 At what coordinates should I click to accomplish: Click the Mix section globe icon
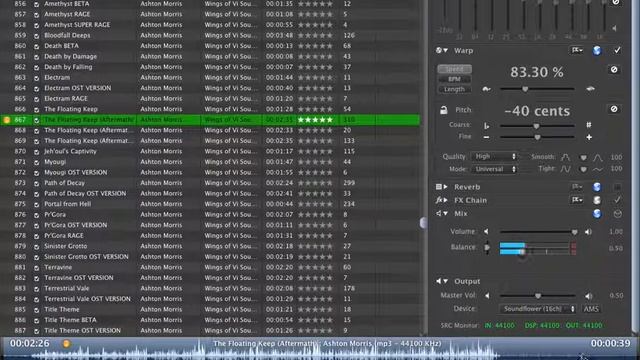pos(597,213)
